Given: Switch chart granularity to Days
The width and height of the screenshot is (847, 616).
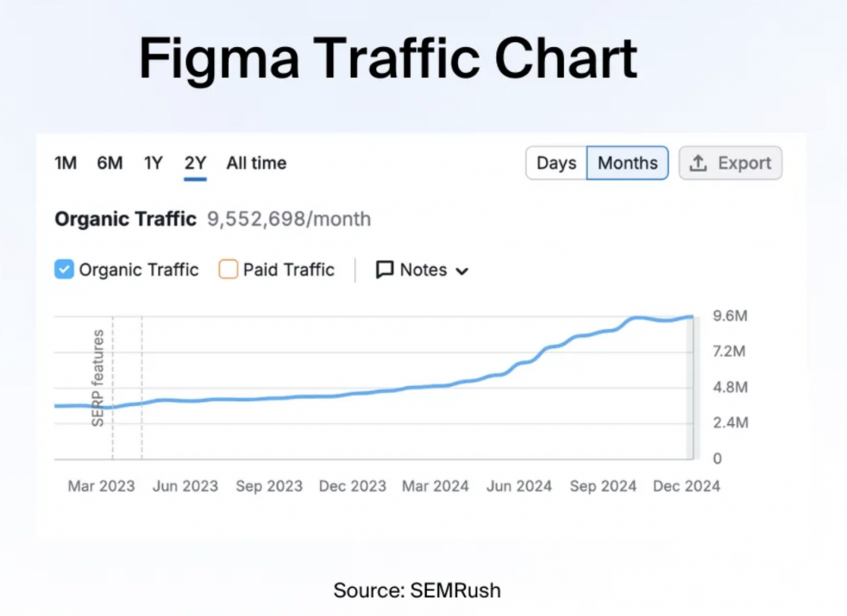Looking at the screenshot, I should coord(556,163).
